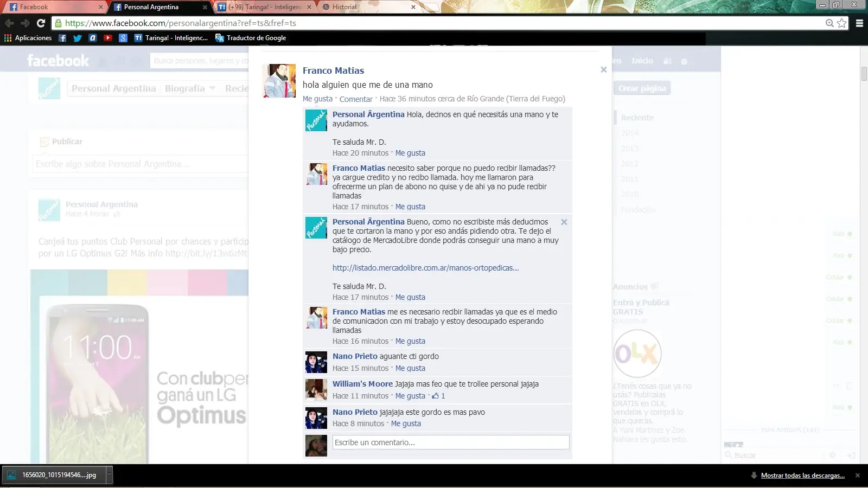The width and height of the screenshot is (868, 488).
Task: Open the Twitter bookmark icon
Action: 78,38
